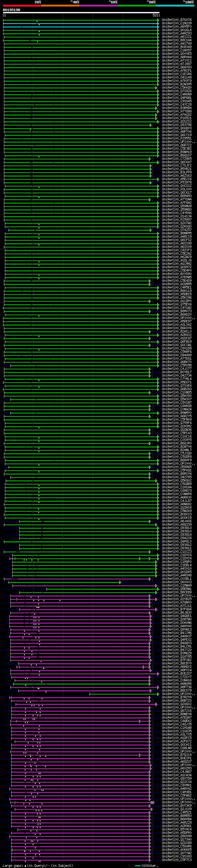Select hit label UniRef100_C0SBL1
Screen dimensions: 197x868
click(177, 579)
